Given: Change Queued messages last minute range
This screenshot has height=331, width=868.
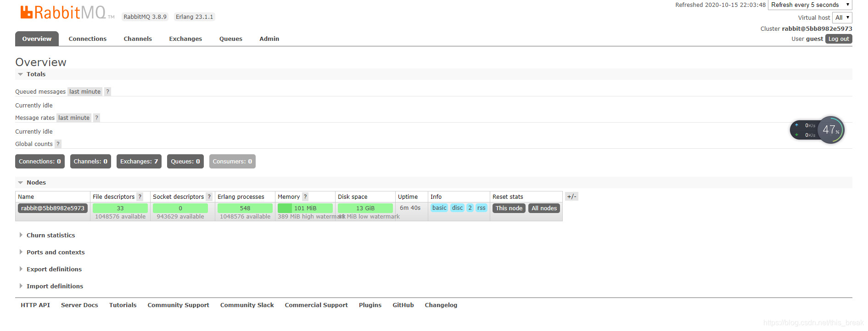Looking at the screenshot, I should click(x=85, y=92).
